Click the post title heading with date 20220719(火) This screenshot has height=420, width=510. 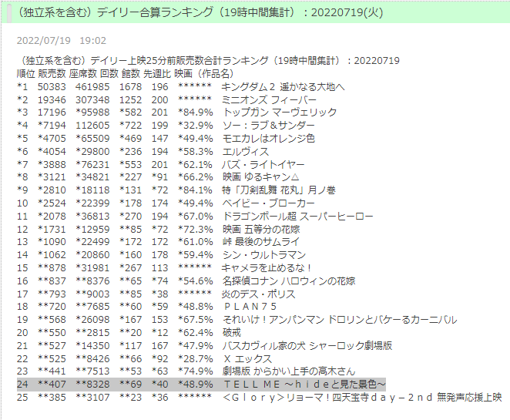tap(199, 12)
